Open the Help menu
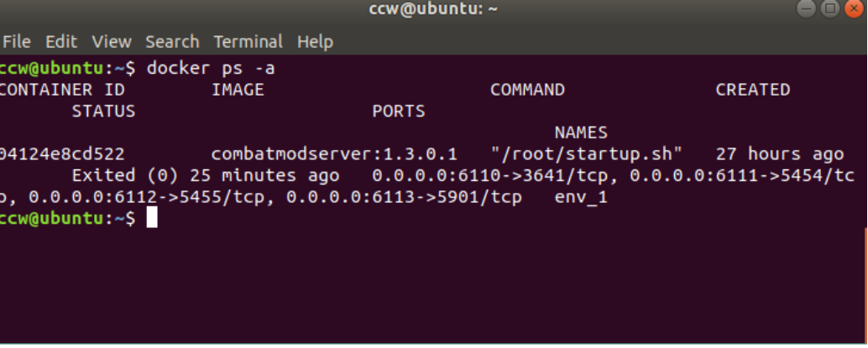868x348 pixels. point(315,41)
